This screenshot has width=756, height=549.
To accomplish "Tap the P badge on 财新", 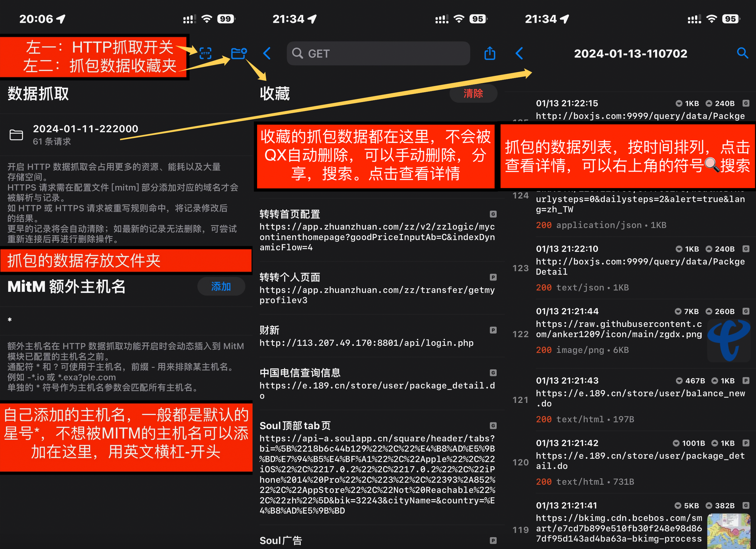I will click(x=493, y=330).
